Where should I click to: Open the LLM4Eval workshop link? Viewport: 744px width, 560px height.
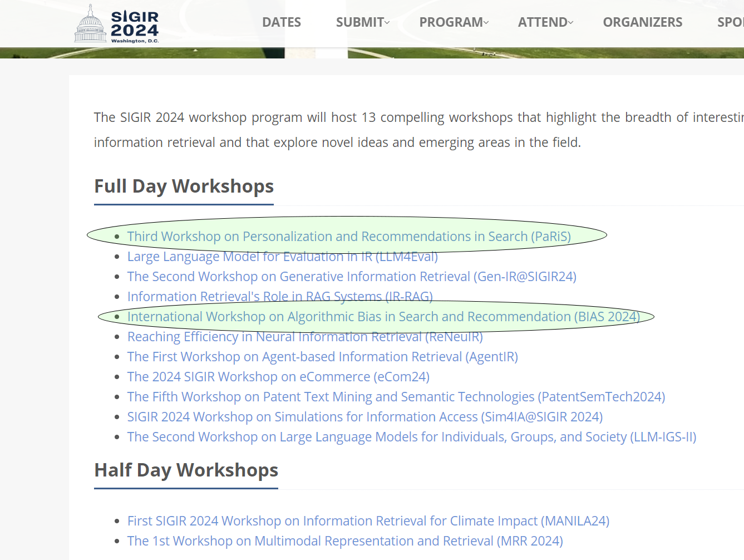[x=283, y=257]
